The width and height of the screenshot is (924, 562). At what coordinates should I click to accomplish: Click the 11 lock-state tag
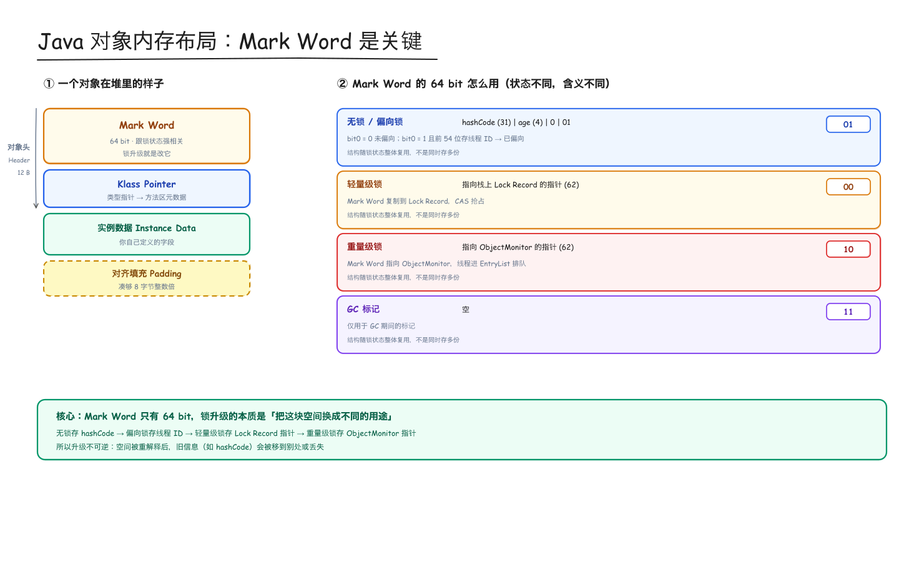[x=848, y=312]
